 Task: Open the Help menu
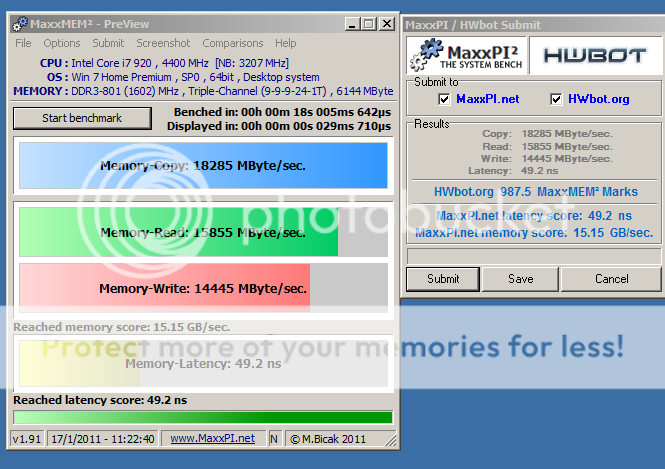[x=285, y=43]
